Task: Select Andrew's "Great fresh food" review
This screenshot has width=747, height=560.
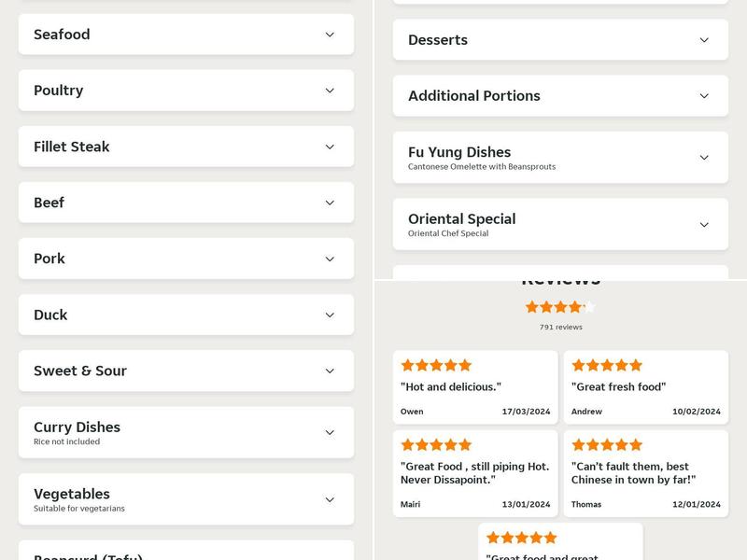Action: click(x=645, y=386)
